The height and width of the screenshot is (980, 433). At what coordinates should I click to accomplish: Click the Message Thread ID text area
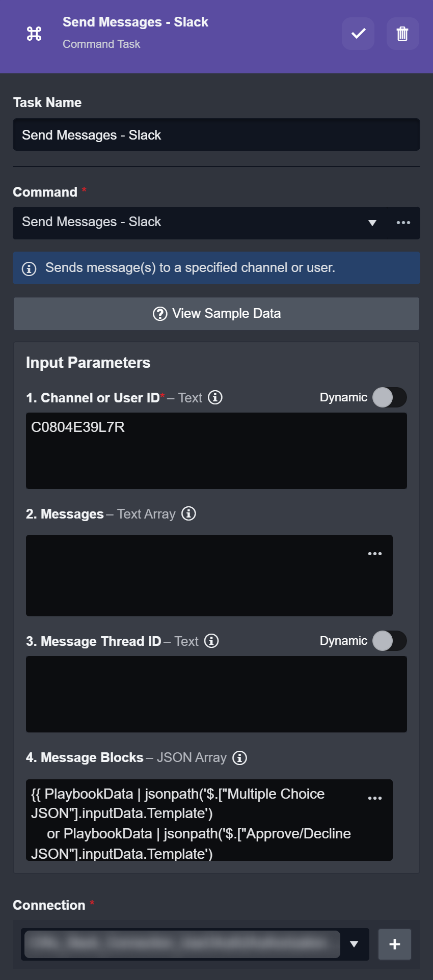point(216,694)
